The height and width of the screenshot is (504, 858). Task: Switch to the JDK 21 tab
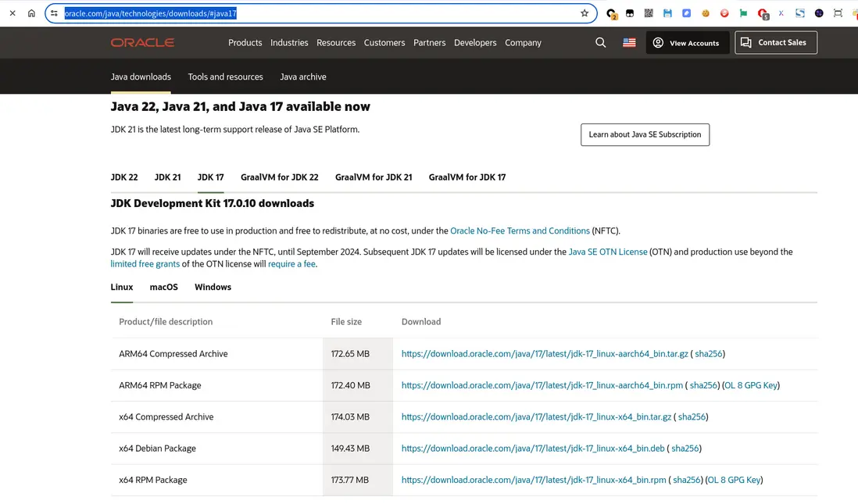(167, 177)
